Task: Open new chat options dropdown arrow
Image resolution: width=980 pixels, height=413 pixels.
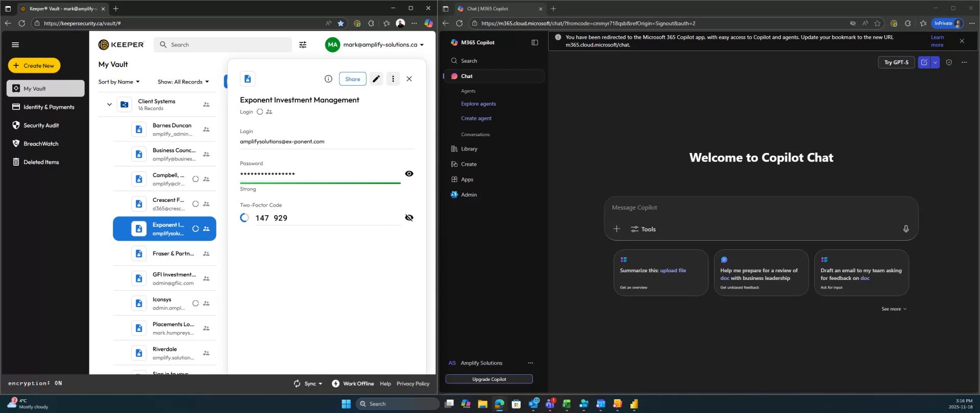Action: point(935,62)
